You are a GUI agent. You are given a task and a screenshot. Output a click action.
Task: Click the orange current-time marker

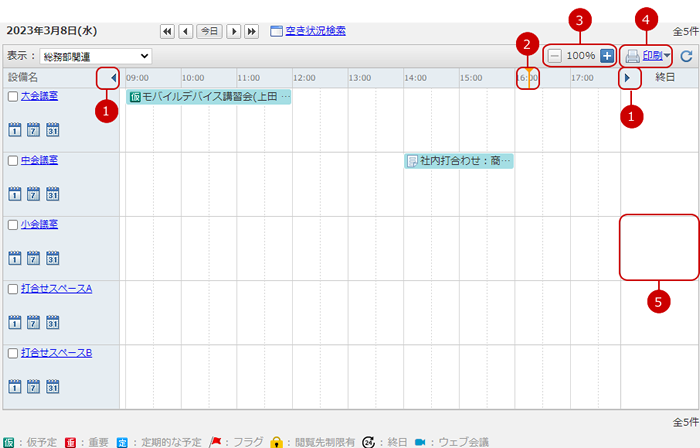(529, 78)
